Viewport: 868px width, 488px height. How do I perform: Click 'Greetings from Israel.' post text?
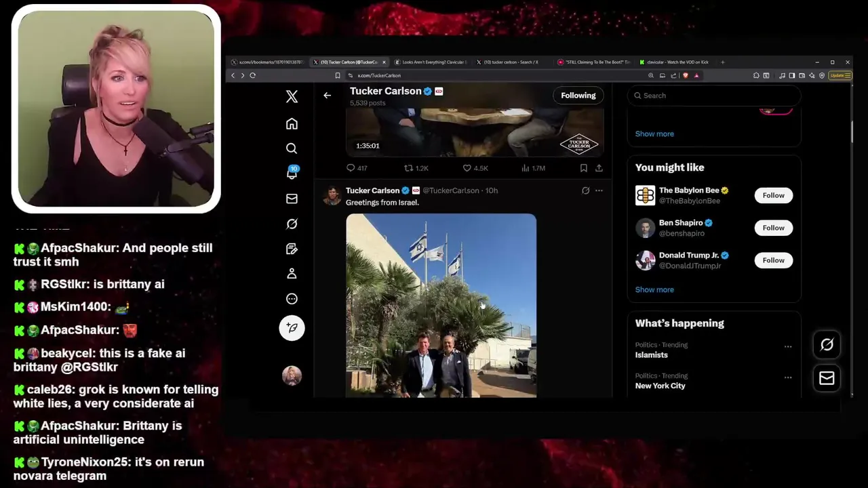(382, 203)
